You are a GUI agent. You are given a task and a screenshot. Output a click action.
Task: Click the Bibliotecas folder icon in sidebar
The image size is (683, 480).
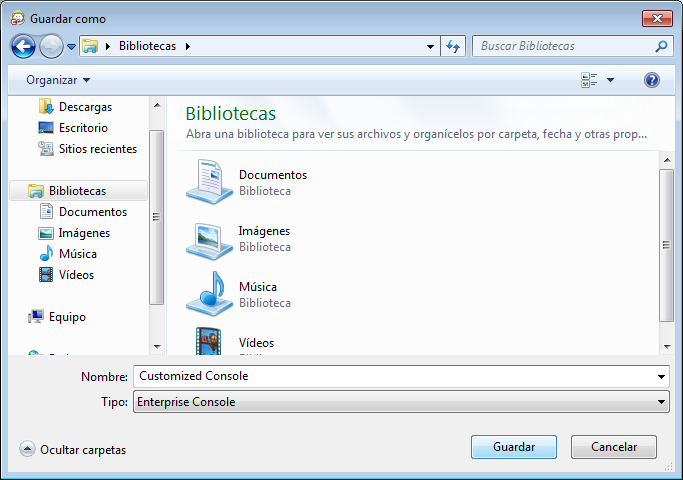click(36, 191)
